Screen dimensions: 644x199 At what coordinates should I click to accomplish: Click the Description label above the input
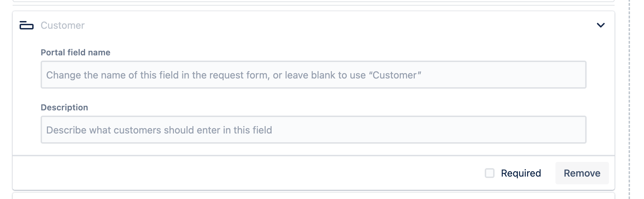pyautogui.click(x=64, y=108)
